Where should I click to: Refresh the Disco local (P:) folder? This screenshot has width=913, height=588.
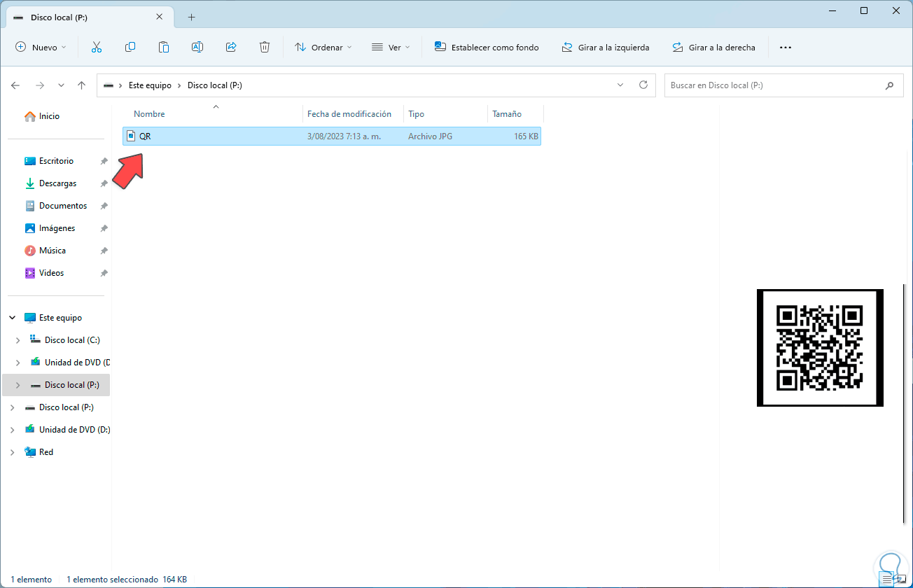(643, 85)
